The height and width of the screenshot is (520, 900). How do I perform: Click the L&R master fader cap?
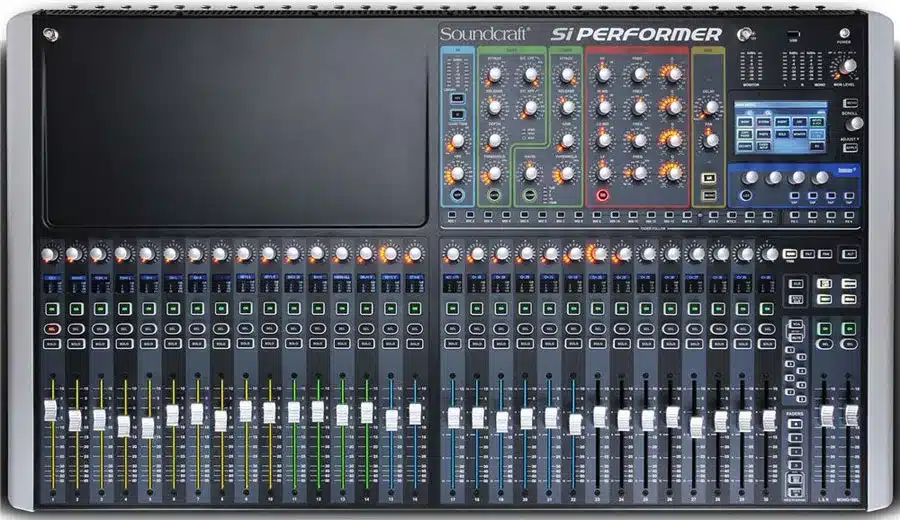(x=827, y=416)
